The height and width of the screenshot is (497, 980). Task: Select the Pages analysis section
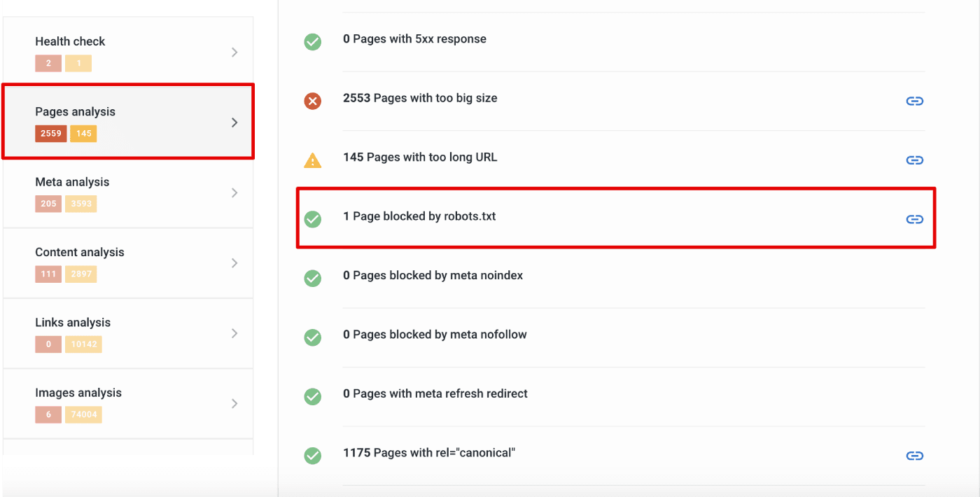coord(128,122)
